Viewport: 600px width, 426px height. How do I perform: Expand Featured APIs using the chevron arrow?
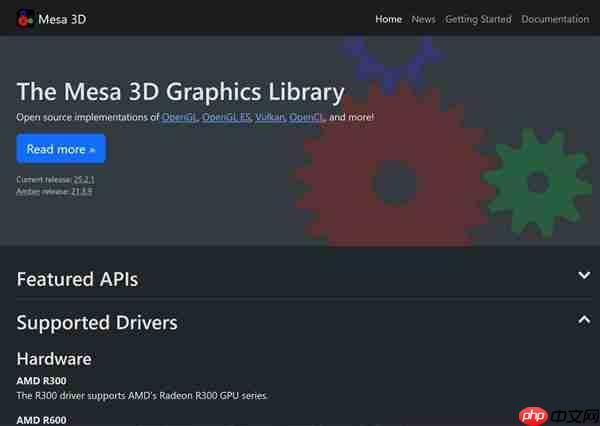(584, 275)
